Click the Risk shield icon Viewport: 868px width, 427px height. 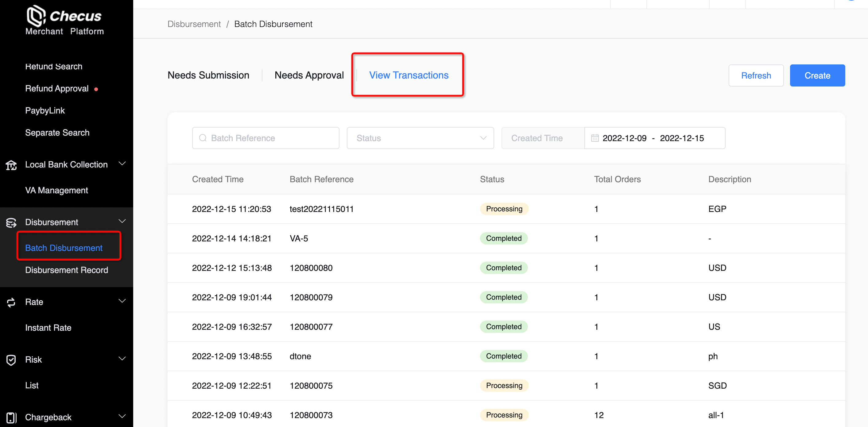point(11,360)
